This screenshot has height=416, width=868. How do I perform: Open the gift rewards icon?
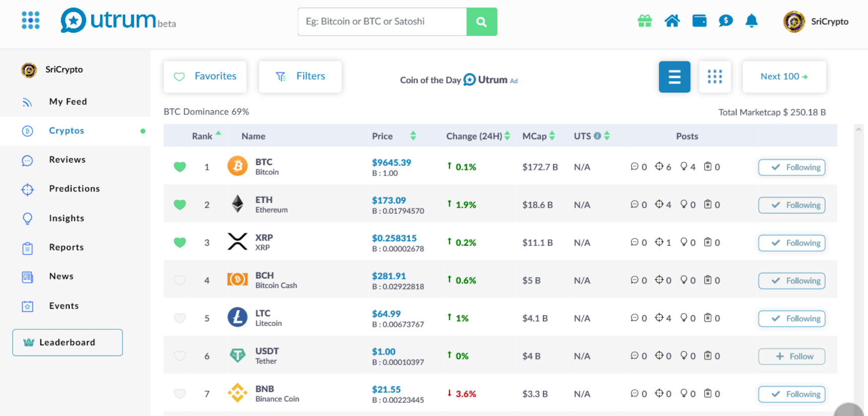[644, 21]
